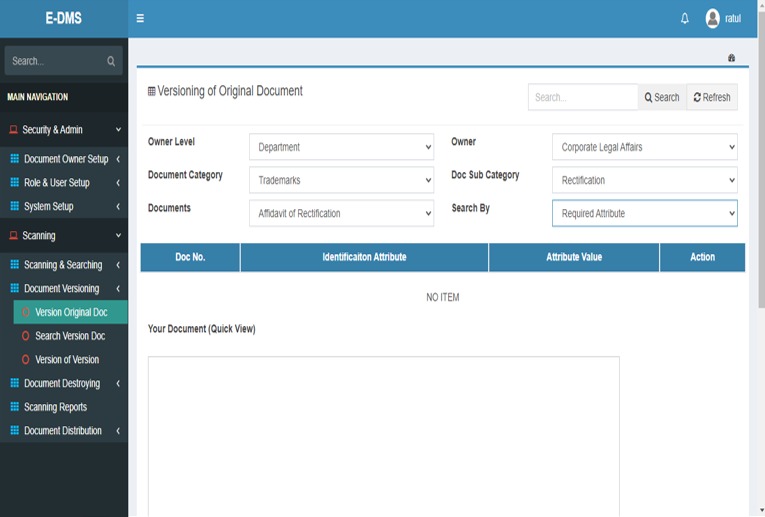Click the Version Original Doc circle icon
Image resolution: width=765 pixels, height=517 pixels.
(x=26, y=312)
